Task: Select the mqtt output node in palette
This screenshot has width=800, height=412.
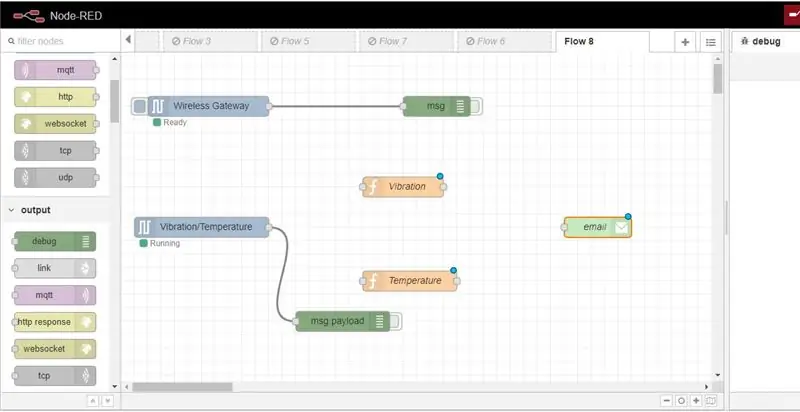Action: click(x=55, y=295)
